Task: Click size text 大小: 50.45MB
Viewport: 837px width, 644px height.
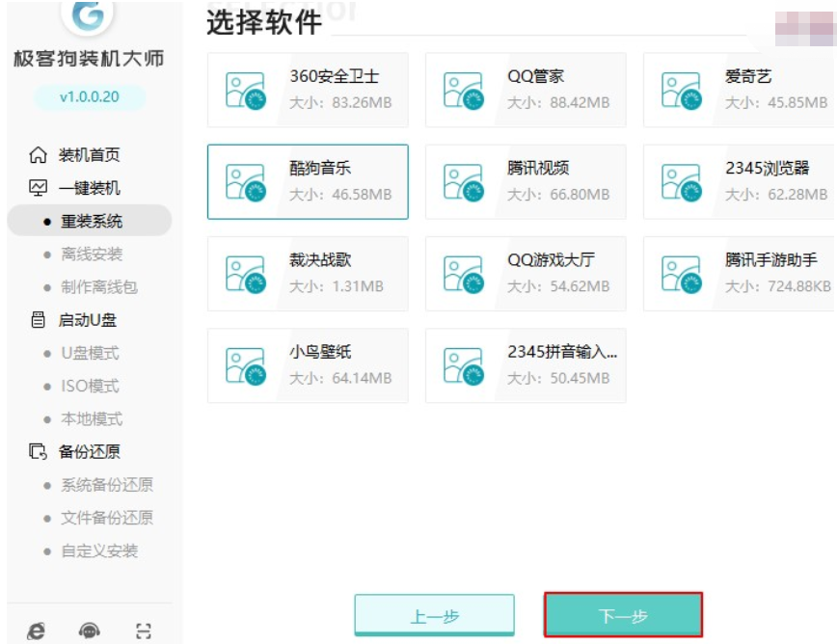Action: coord(558,378)
